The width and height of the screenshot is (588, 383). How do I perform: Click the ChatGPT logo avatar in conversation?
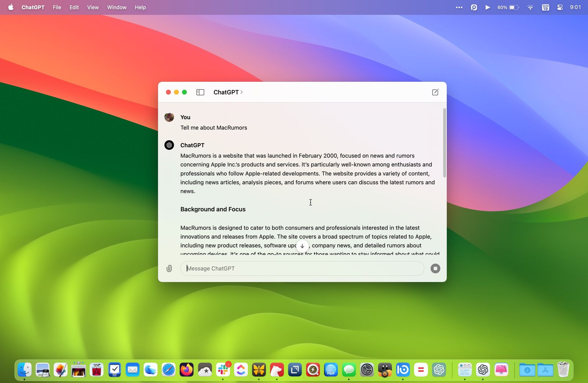pyautogui.click(x=169, y=145)
